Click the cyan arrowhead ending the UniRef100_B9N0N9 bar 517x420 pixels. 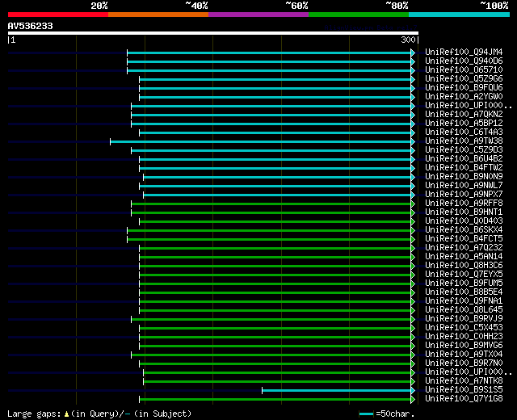[x=413, y=178]
